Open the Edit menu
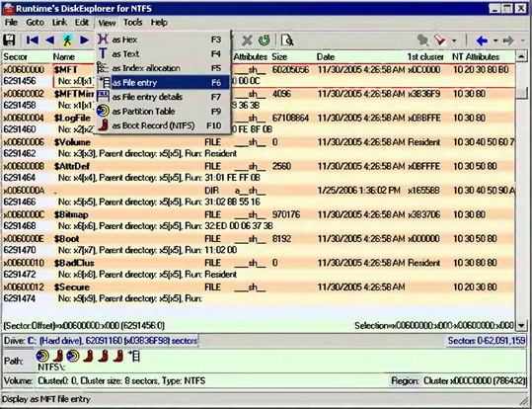The image size is (532, 409). 82,23
